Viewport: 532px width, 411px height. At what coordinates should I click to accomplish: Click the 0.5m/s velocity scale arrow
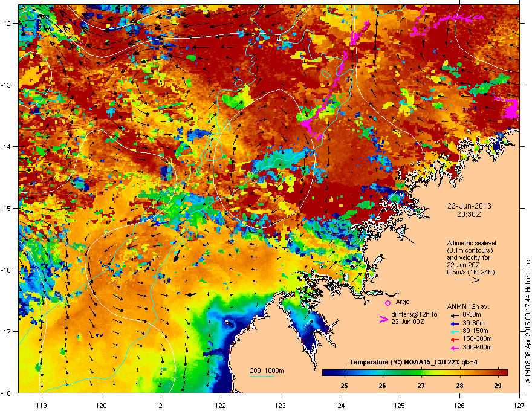tap(467, 280)
